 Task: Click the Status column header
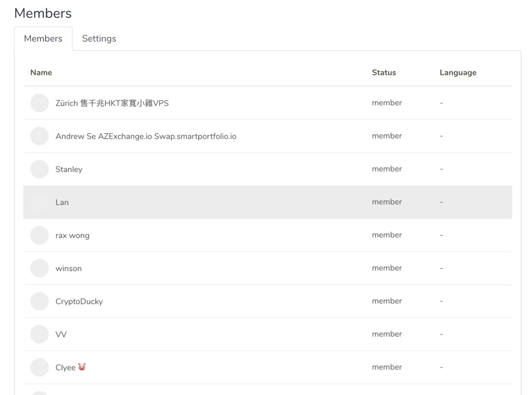pyautogui.click(x=384, y=73)
